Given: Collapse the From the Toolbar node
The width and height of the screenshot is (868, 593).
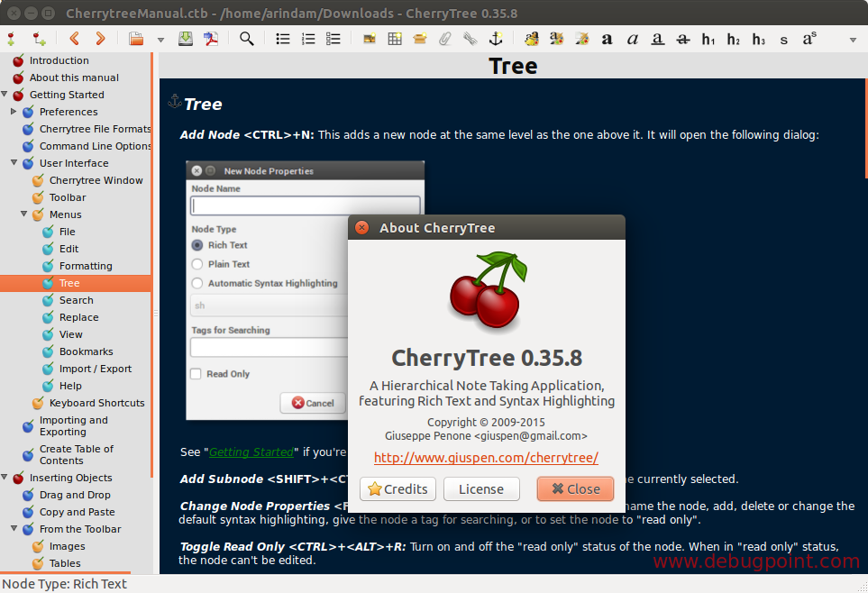Looking at the screenshot, I should (14, 528).
